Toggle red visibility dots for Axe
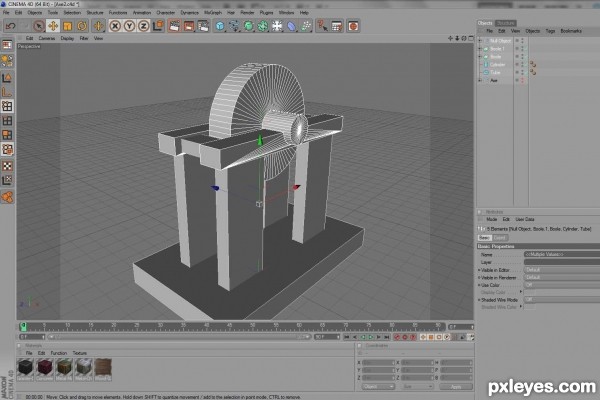 [x=522, y=80]
